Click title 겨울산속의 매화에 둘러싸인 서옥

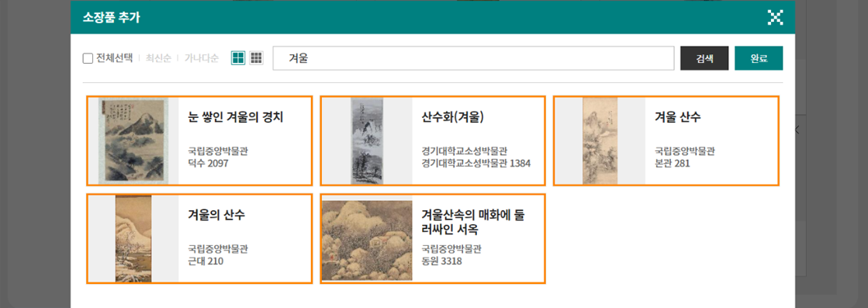pyautogui.click(x=473, y=222)
